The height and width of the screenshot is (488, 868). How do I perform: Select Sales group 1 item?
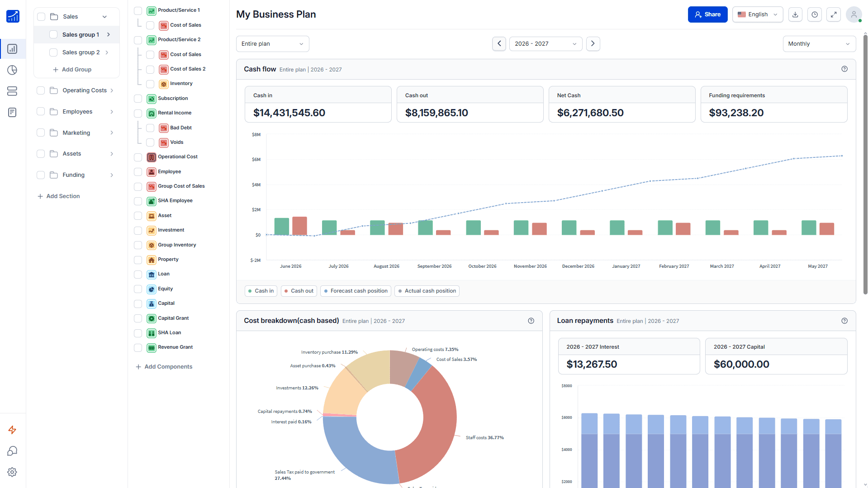click(77, 35)
